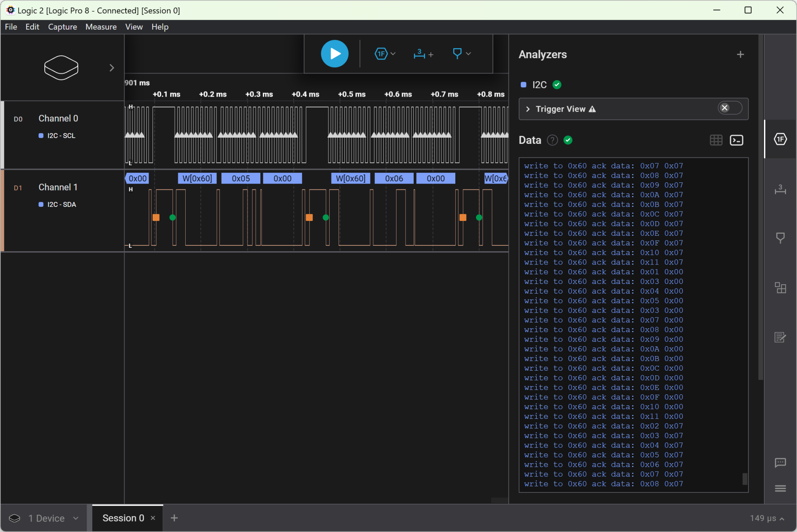Click data row 0x02 0x07
The width and height of the screenshot is (797, 532).
pyautogui.click(x=604, y=426)
